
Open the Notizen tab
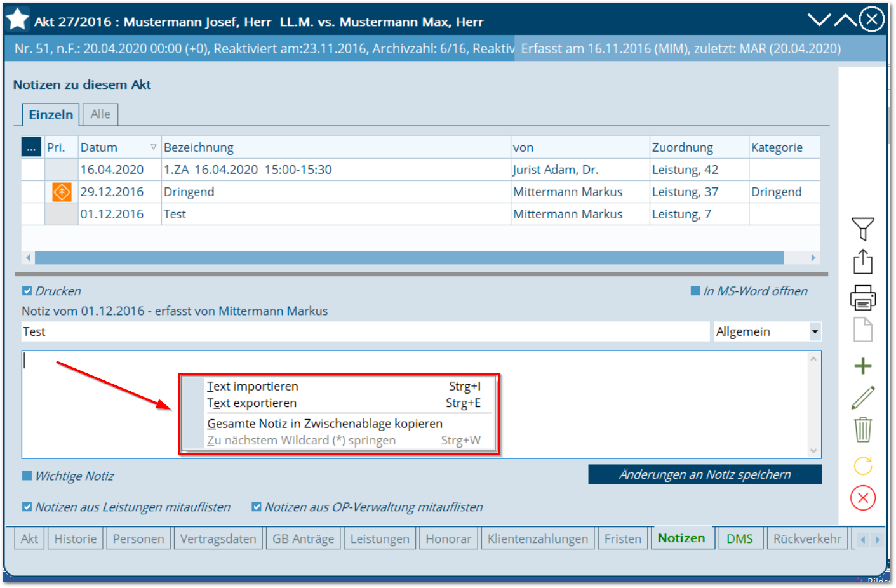(x=682, y=538)
